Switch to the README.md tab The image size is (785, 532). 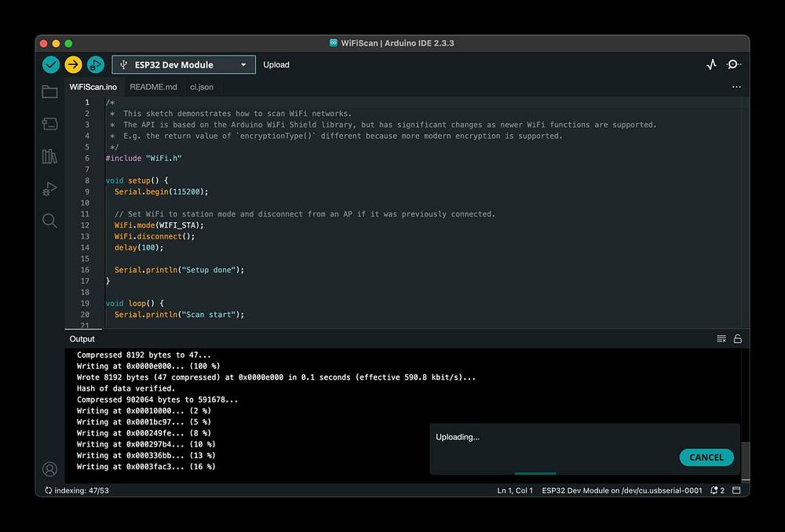[x=153, y=87]
